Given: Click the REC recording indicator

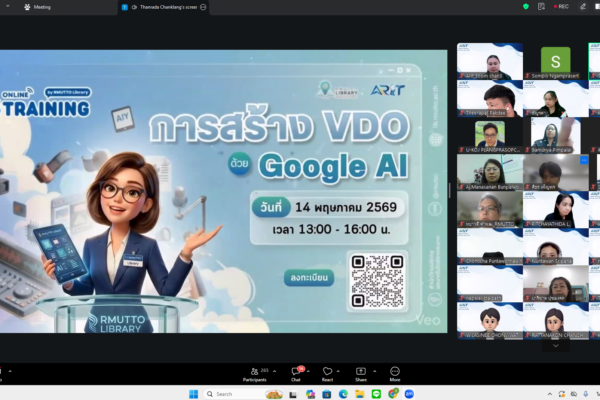Looking at the screenshot, I should pos(561,7).
